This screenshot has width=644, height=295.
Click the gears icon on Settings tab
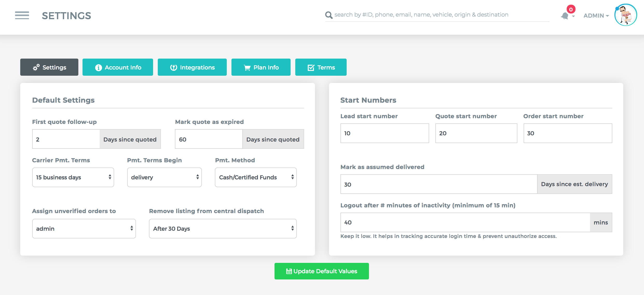coord(36,67)
